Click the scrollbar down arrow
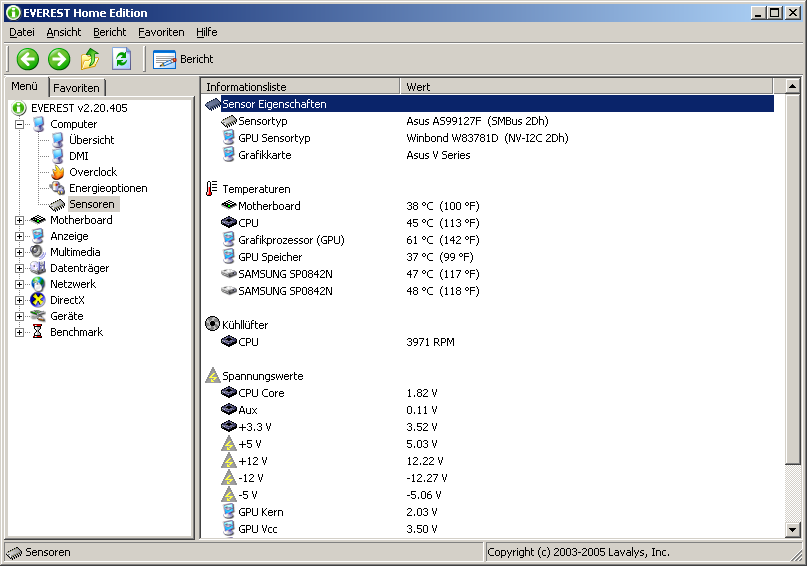This screenshot has width=807, height=566. (793, 530)
